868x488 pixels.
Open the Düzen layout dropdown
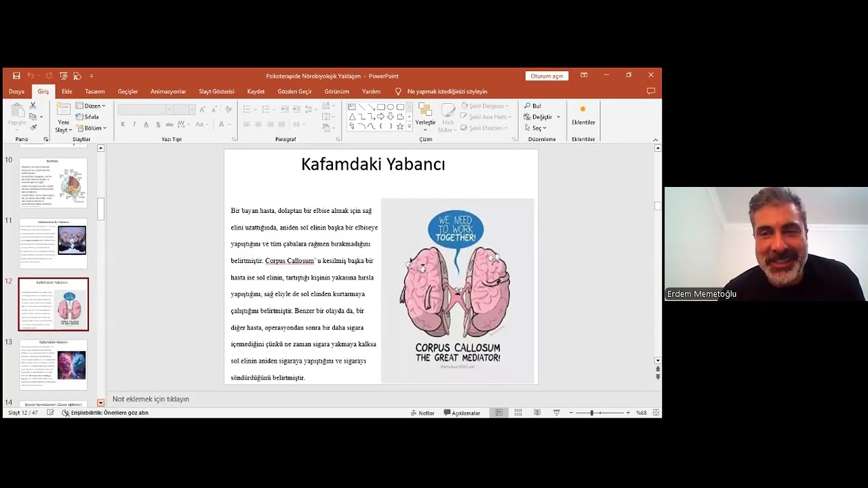point(91,106)
